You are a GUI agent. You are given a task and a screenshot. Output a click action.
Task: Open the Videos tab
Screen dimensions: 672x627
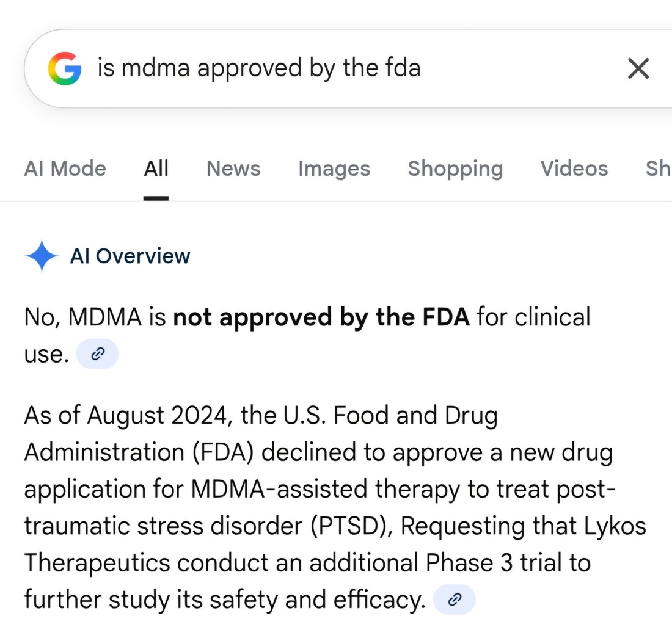click(574, 169)
